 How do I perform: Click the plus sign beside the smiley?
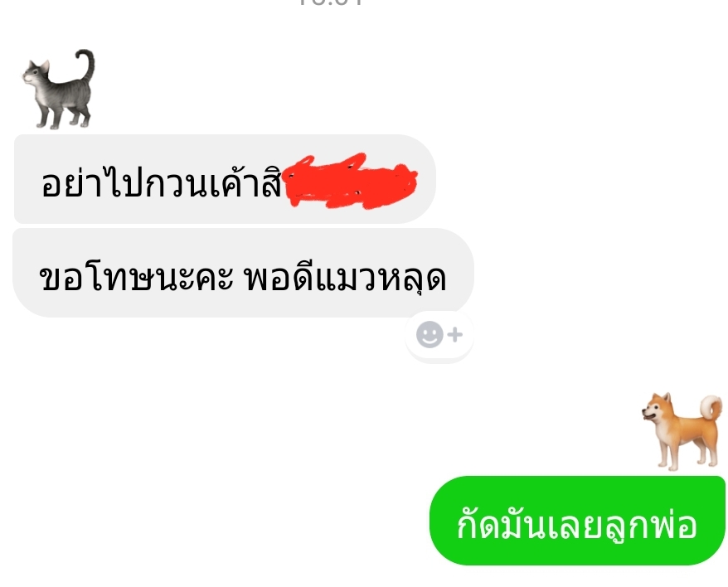tap(455, 334)
